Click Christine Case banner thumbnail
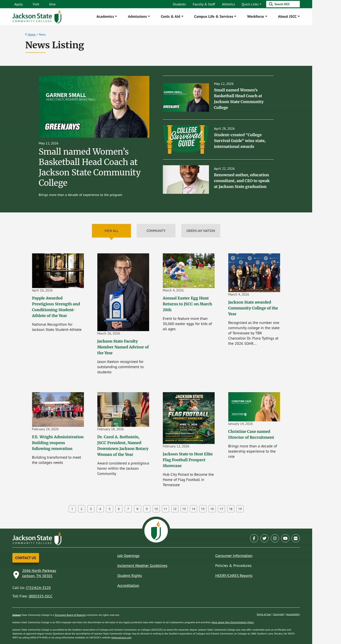 coord(254,407)
